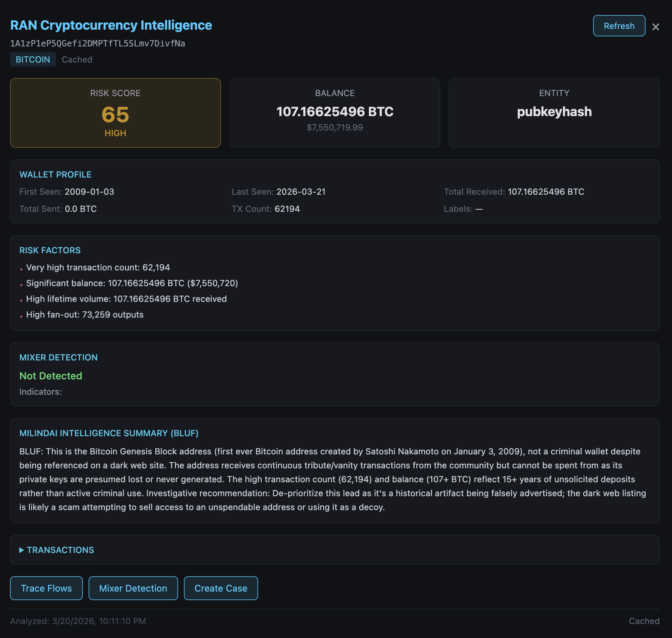The image size is (672, 638).
Task: Click the Last Seen date 2026-03-21
Action: [x=301, y=192]
